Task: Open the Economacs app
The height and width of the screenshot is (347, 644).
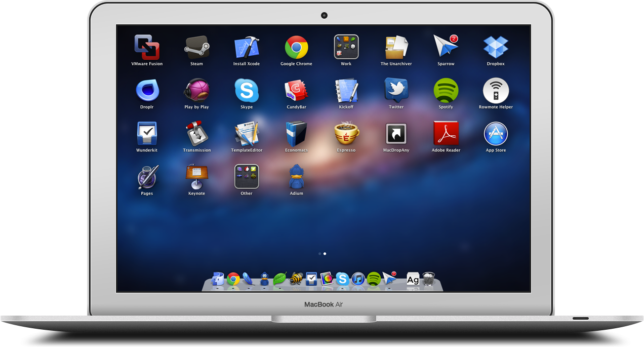Action: 296,134
